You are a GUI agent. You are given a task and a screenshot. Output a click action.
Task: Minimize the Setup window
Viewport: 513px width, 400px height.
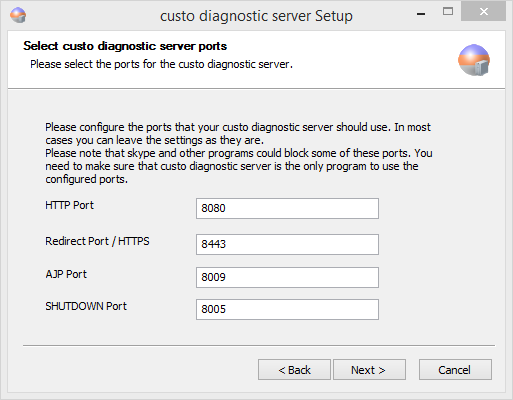pyautogui.click(x=421, y=14)
